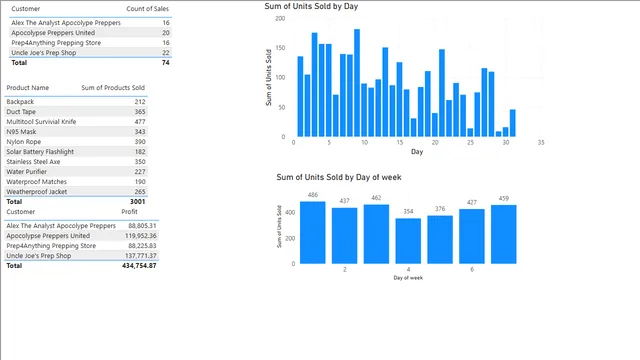The width and height of the screenshot is (640, 360).
Task: Click the Sum of Products Sold header
Action: (113, 88)
